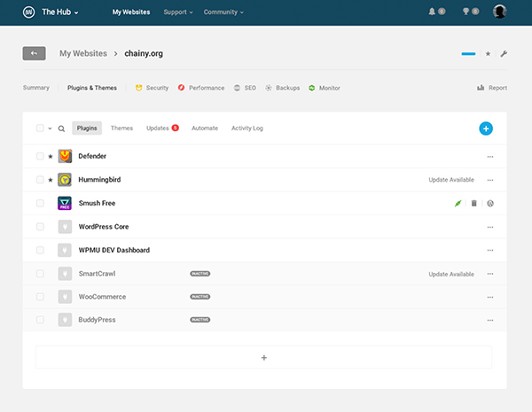The width and height of the screenshot is (532, 412).
Task: Click the Hummingbird plugin icon
Action: (x=65, y=179)
